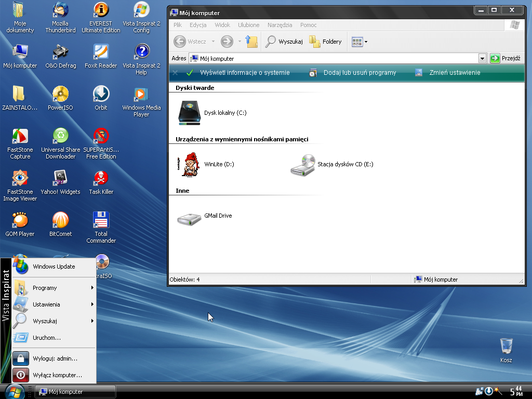Select the Moje dokumenty desktop icon
The width and height of the screenshot is (532, 399).
tap(20, 17)
